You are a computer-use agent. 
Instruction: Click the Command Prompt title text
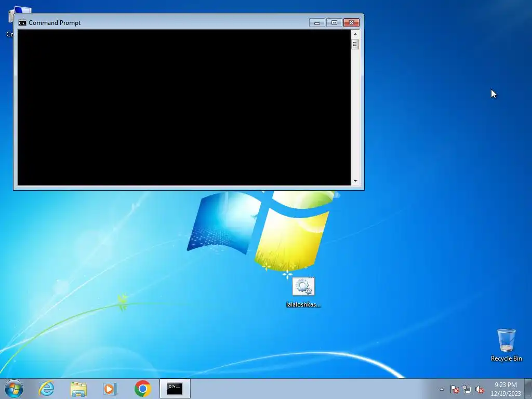coord(55,23)
